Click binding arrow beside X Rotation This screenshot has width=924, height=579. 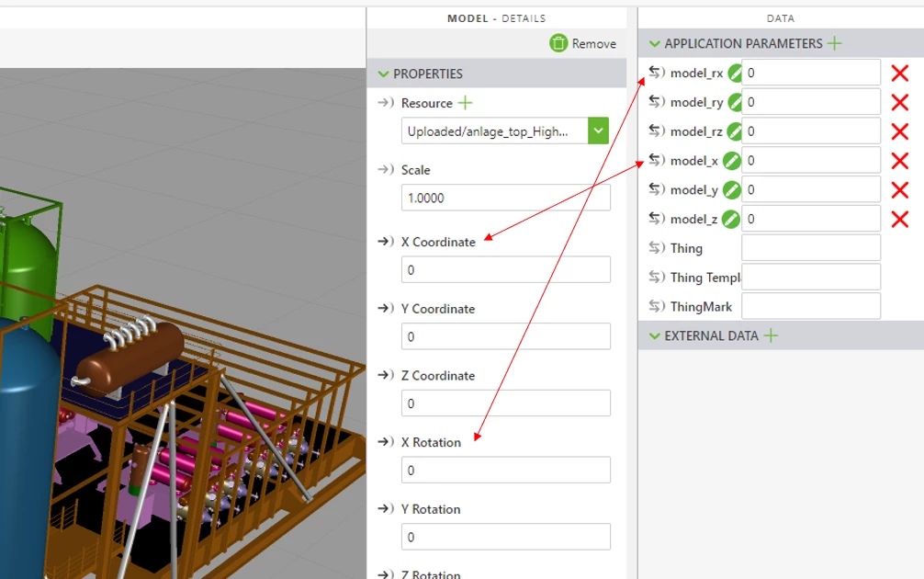coord(386,442)
